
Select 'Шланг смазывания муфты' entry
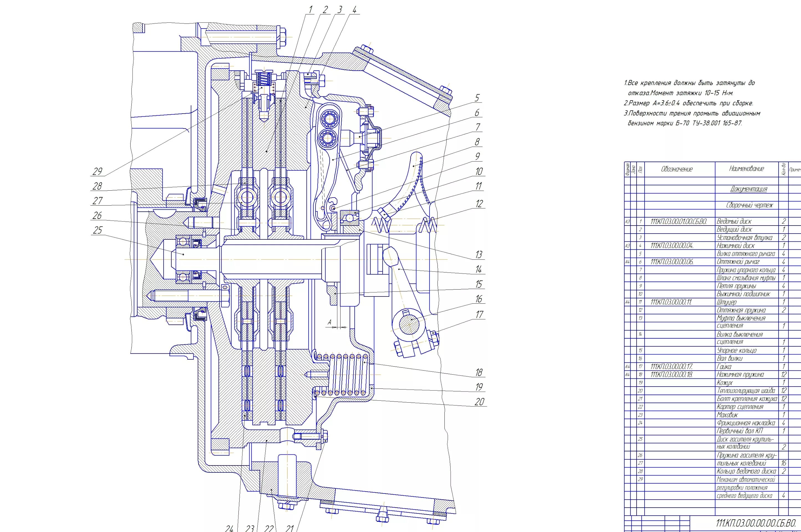746,278
